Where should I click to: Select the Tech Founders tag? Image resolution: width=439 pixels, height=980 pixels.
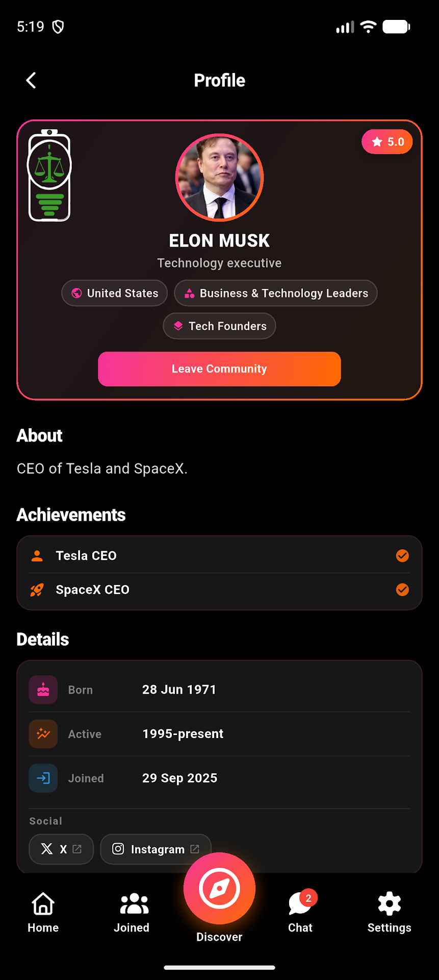click(x=219, y=326)
